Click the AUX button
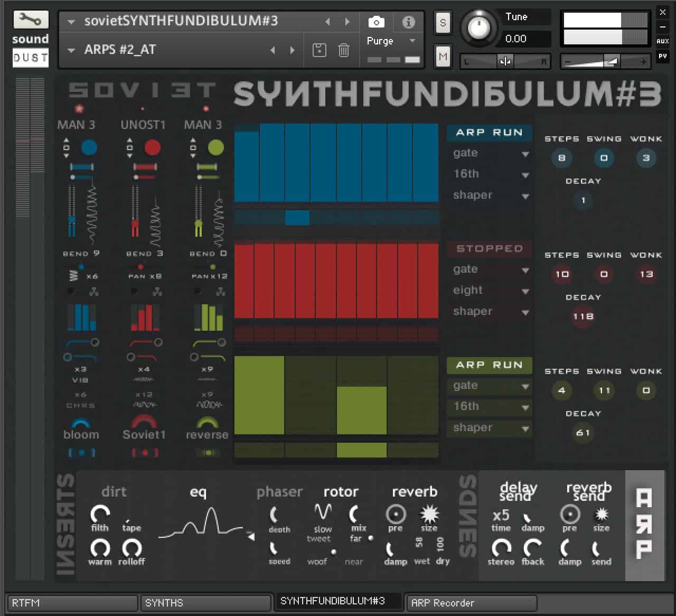The height and width of the screenshot is (616, 676). click(662, 41)
